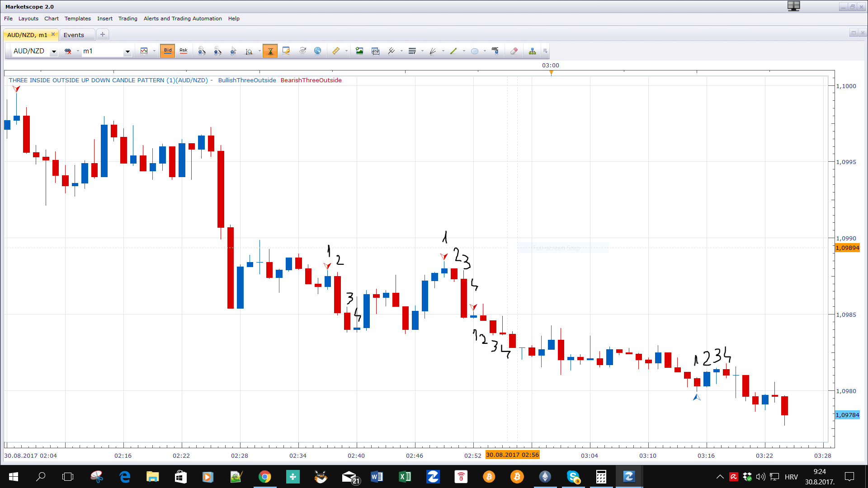
Task: Expand the shapes tool dropdown arrow
Action: [x=485, y=51]
